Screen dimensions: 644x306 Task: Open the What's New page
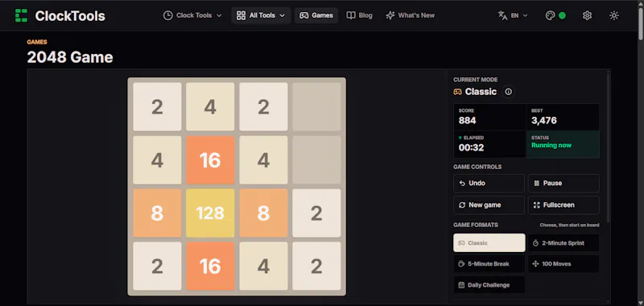coord(410,15)
